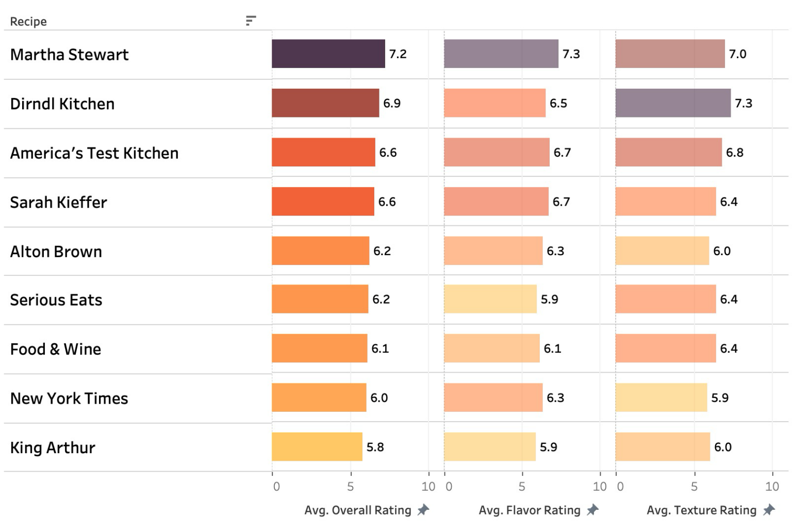
Task: Click the pin icon next to Avg. Texture Rating
Action: pos(769,510)
